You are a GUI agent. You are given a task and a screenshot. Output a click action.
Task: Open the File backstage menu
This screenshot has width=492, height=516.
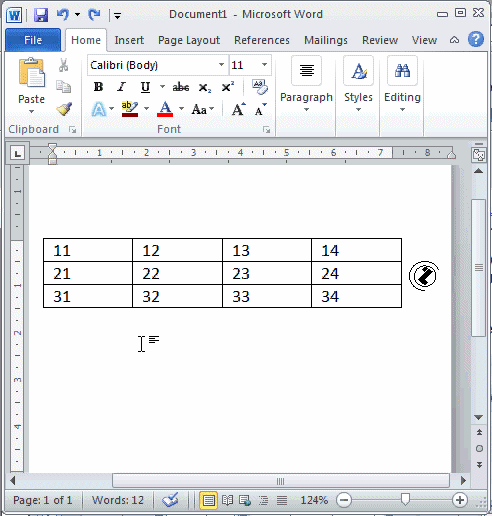coord(33,40)
